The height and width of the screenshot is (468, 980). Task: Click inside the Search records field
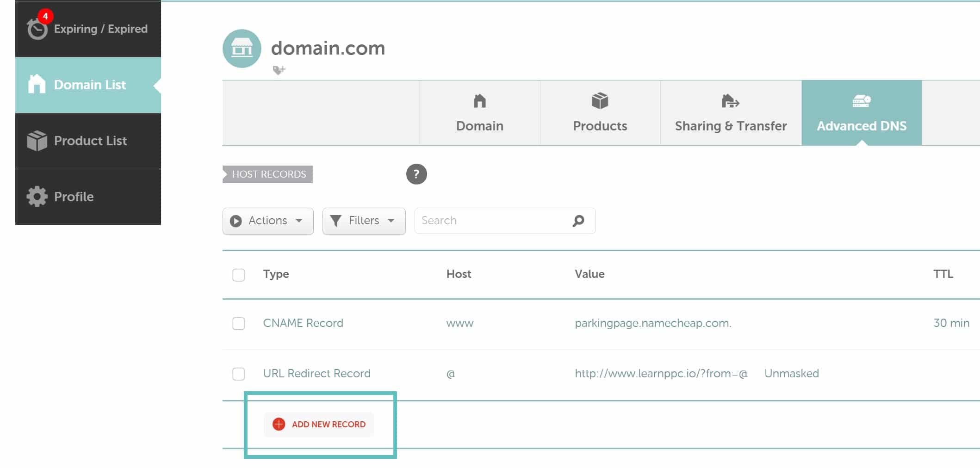point(490,221)
